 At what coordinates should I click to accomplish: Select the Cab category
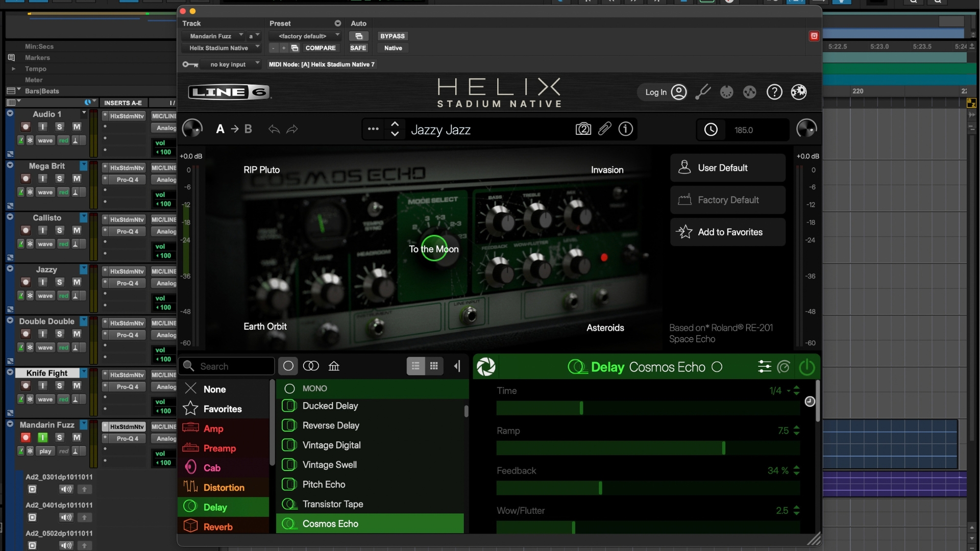pyautogui.click(x=223, y=468)
